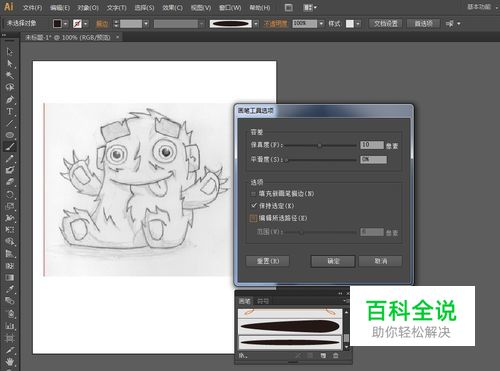500x371 pixels.
Task: Click the 平滑度 slider track
Action: [321, 160]
